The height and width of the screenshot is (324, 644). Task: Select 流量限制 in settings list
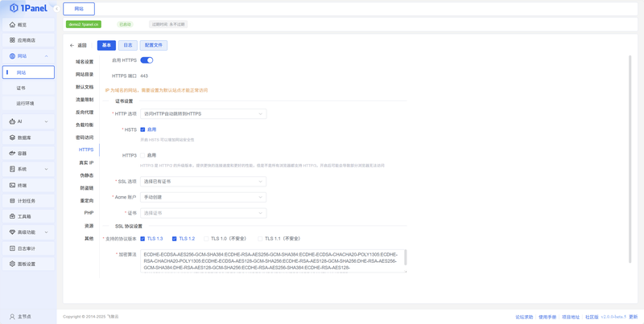point(85,100)
